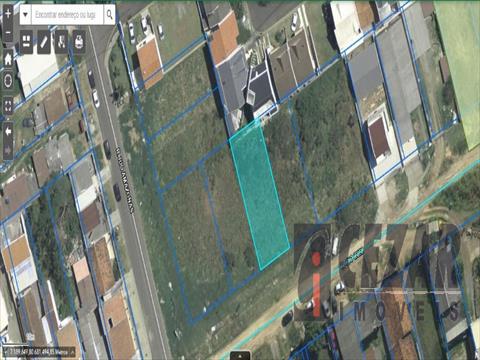Click the coordinate readout ending in 'Metros'

click(40, 351)
